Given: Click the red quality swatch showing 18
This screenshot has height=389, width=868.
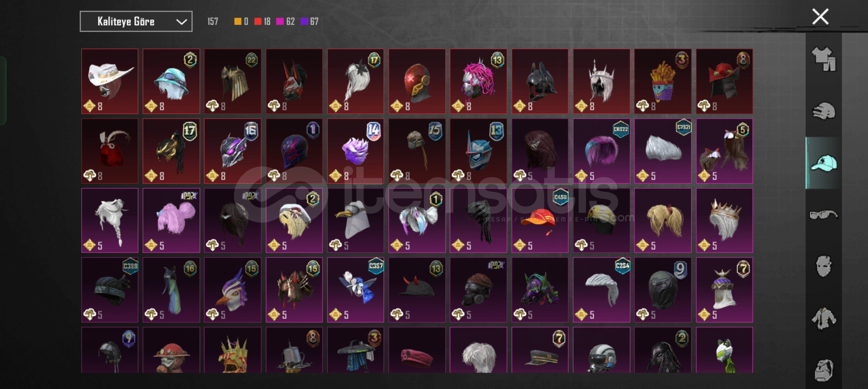Looking at the screenshot, I should [x=258, y=22].
